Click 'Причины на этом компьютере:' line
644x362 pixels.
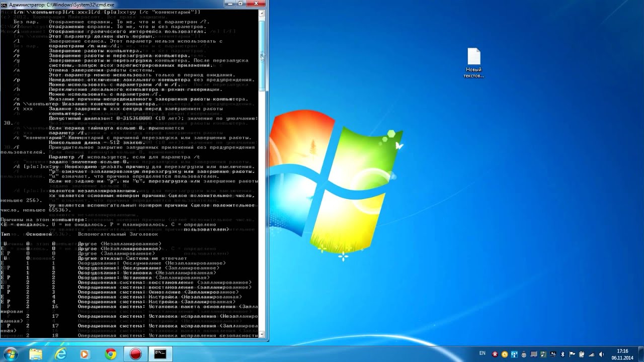[x=45, y=220]
